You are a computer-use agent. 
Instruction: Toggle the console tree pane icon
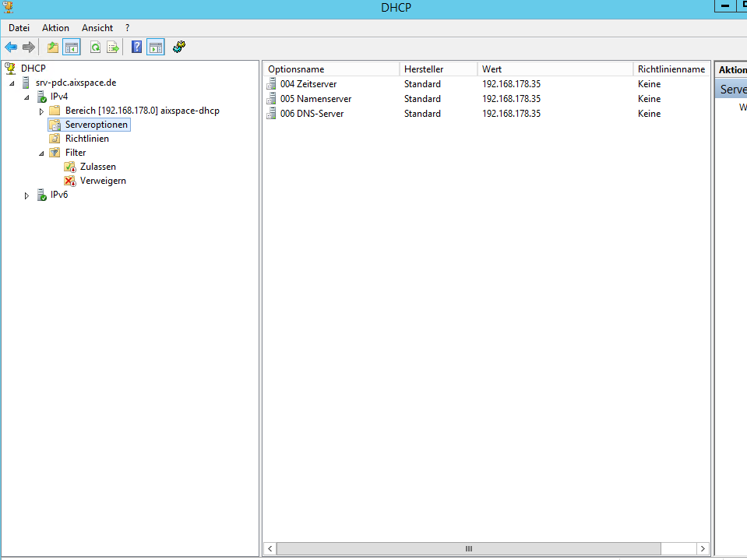(x=72, y=48)
